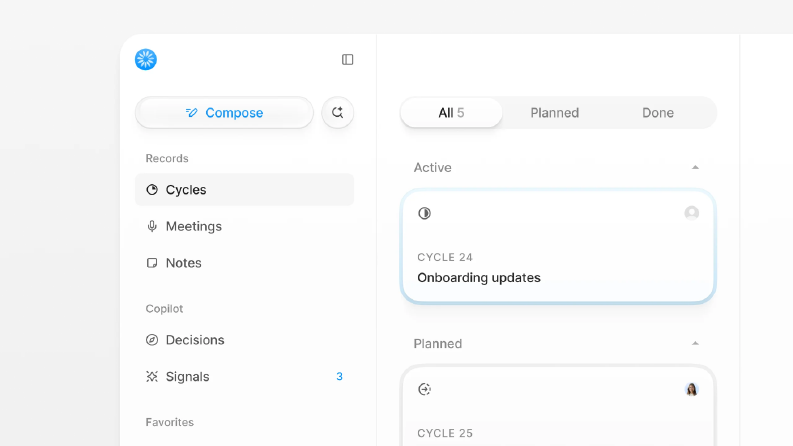Viewport: 793px width, 446px height.
Task: Click the Notes sticky-note icon
Action: coord(152,263)
